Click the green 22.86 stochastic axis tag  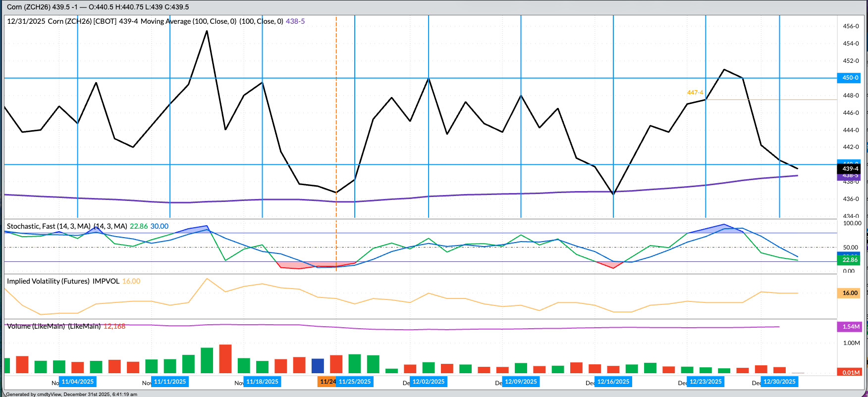coord(850,260)
